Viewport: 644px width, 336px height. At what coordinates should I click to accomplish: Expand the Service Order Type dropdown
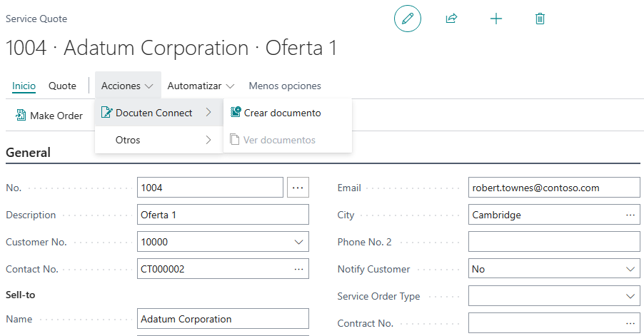(630, 296)
